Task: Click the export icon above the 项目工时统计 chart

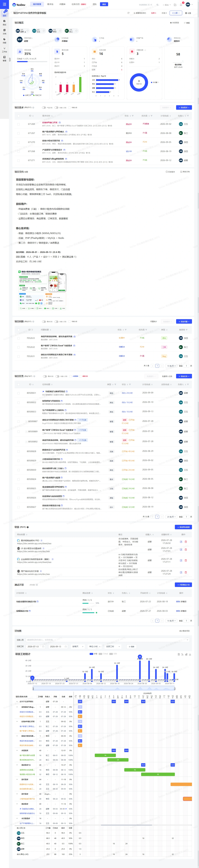Action: 190,654
